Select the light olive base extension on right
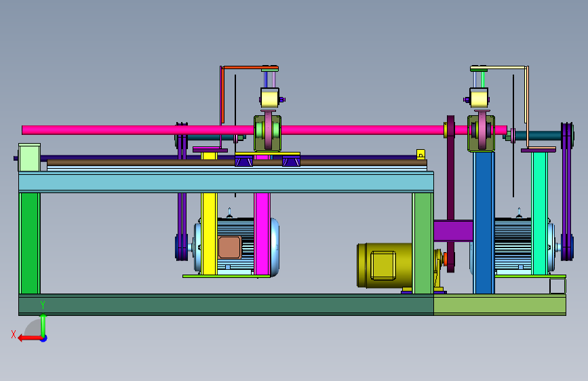The height and width of the screenshot is (381, 588). tap(500, 304)
